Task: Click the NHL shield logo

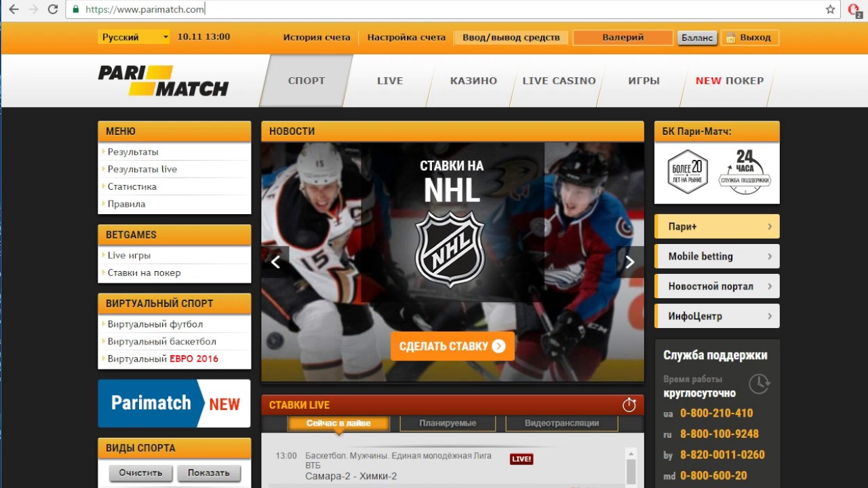Action: click(x=449, y=249)
